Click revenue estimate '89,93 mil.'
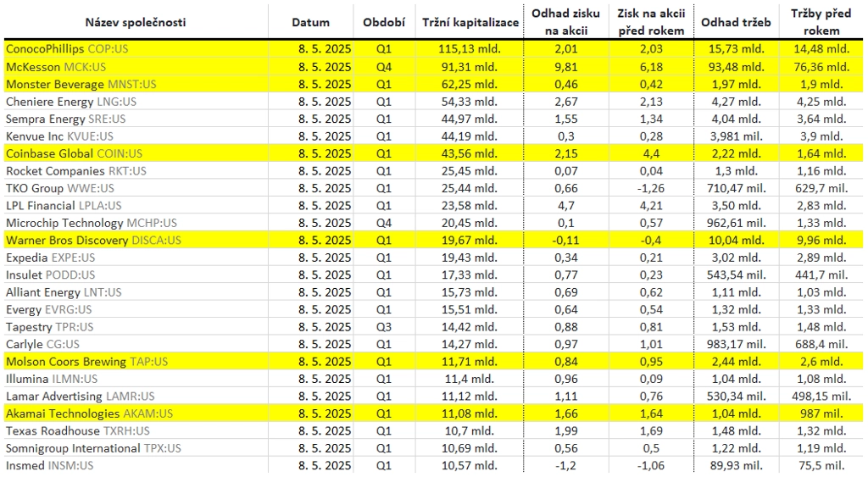This screenshot has width=868, height=477. (737, 466)
